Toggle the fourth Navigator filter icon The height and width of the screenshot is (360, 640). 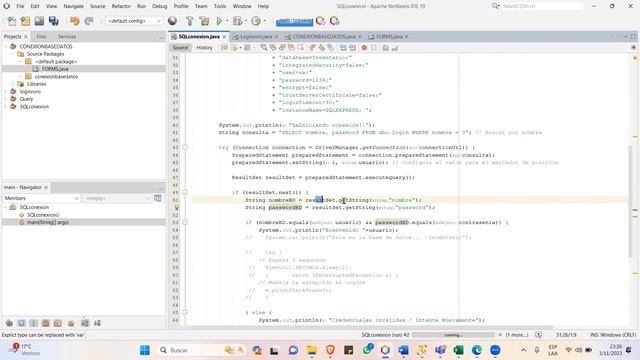[46, 323]
